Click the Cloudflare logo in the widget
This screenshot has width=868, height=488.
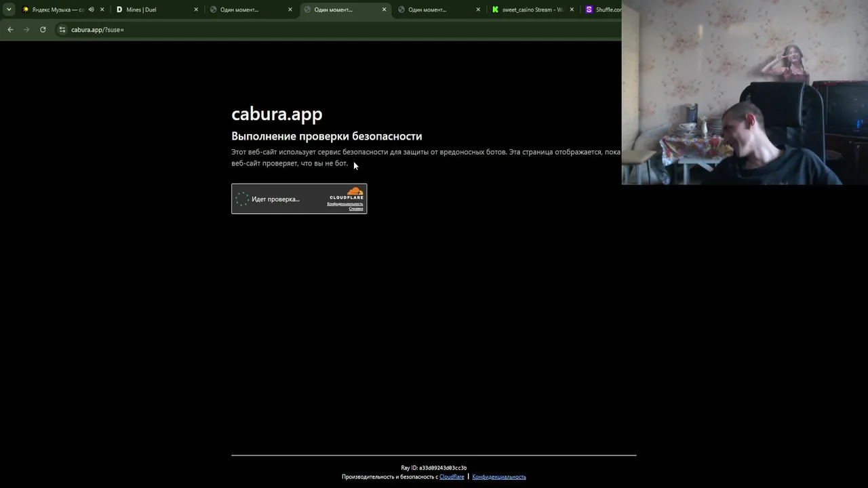347,194
